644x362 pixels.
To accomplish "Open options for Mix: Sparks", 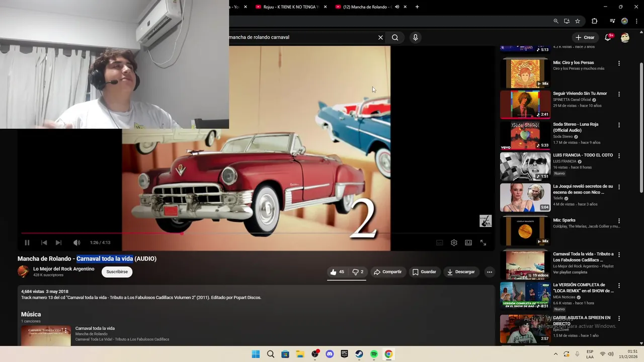I will (x=619, y=221).
